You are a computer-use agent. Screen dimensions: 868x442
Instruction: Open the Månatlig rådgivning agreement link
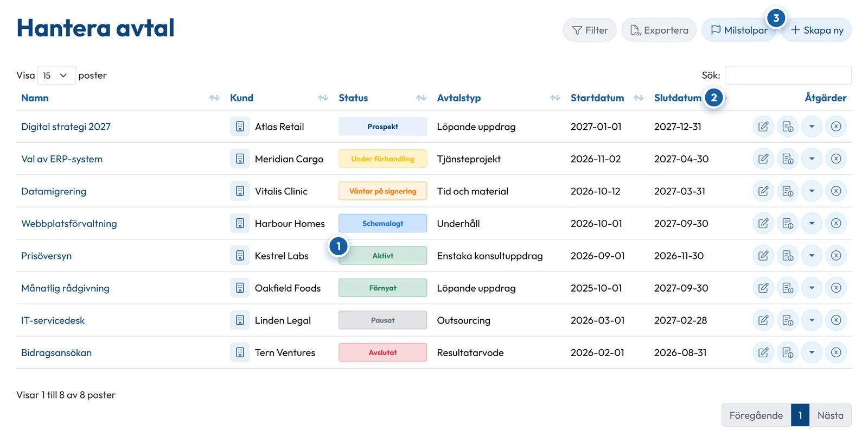(x=65, y=288)
